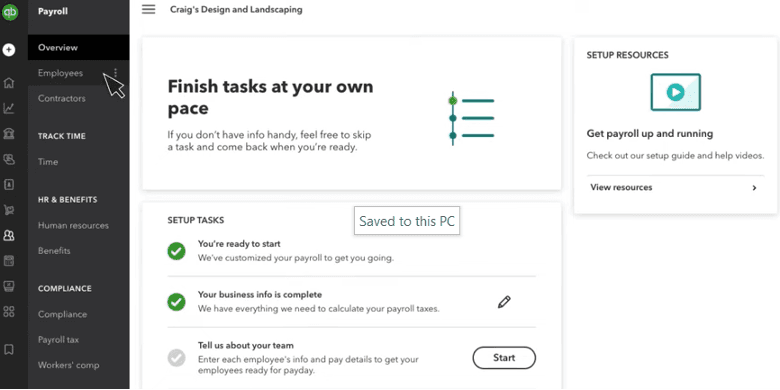Viewport: 780px width, 390px height.
Task: Click the bookmark icon in left rail
Action: tap(9, 350)
